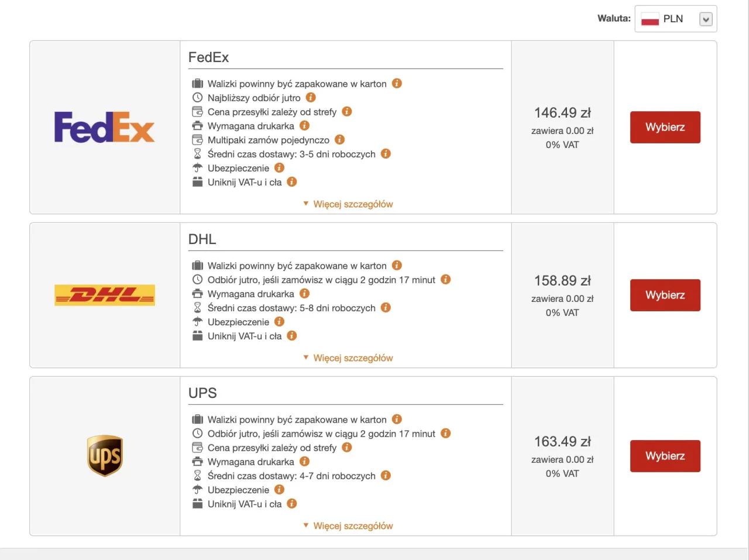This screenshot has width=749, height=560.
Task: Click info icon beside DHL 'Uniknij VAT-u i cła'
Action: (291, 336)
